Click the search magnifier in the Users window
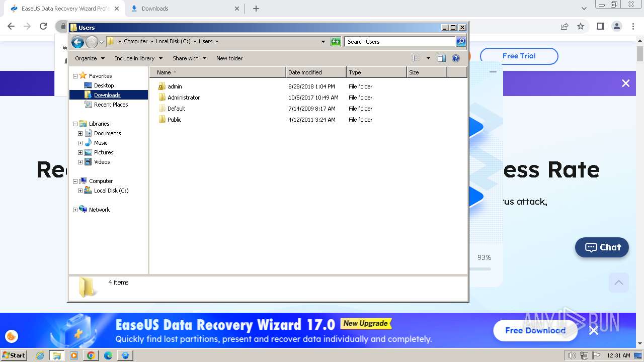The image size is (644, 362). tap(460, 42)
